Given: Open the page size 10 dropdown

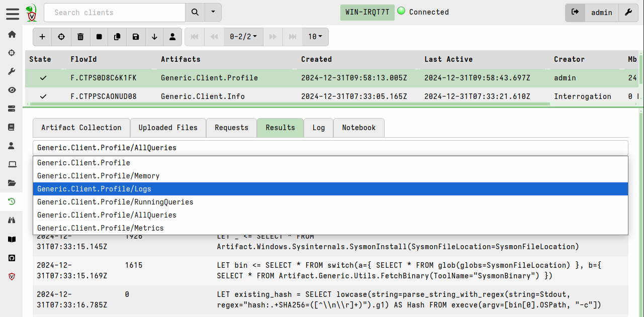Looking at the screenshot, I should (x=315, y=37).
